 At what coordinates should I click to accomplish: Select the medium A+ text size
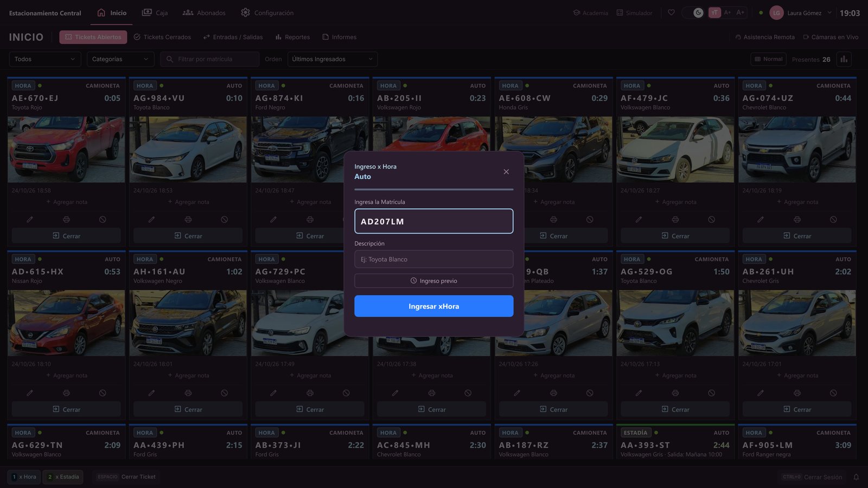[727, 12]
